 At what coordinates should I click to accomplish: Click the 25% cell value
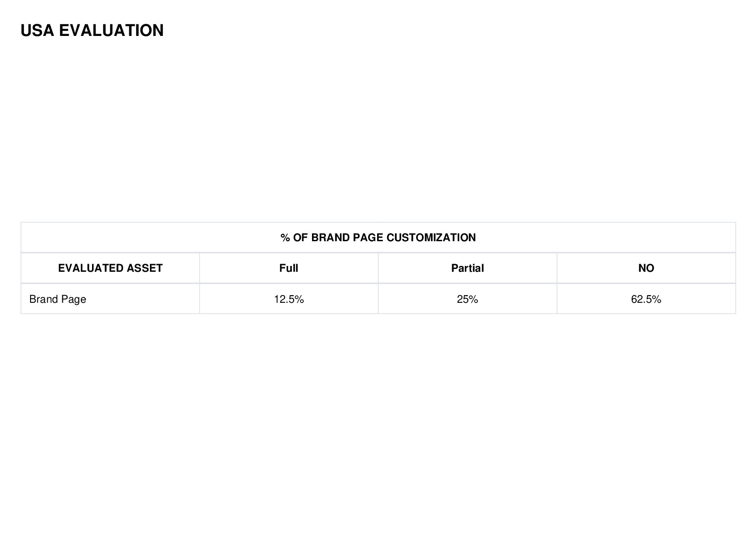467,299
